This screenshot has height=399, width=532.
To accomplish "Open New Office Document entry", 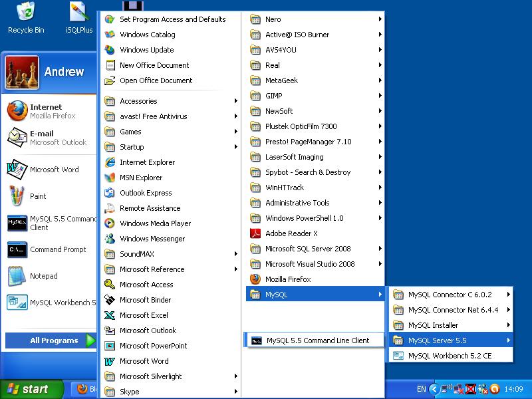I will click(x=170, y=65).
